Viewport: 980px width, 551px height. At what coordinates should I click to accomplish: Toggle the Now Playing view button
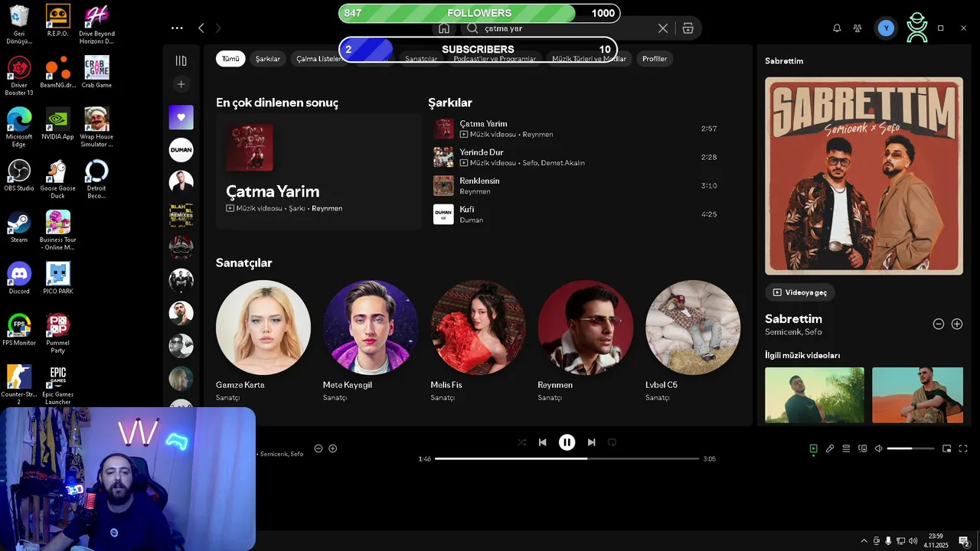tap(813, 448)
